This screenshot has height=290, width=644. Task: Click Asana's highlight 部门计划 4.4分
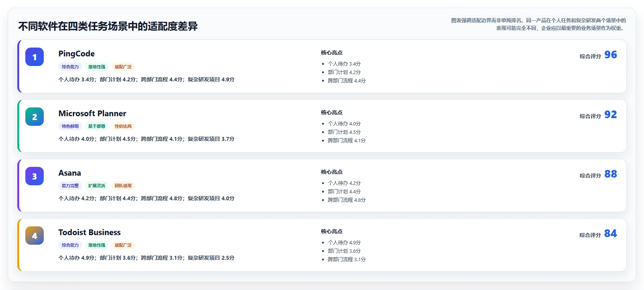point(344,191)
